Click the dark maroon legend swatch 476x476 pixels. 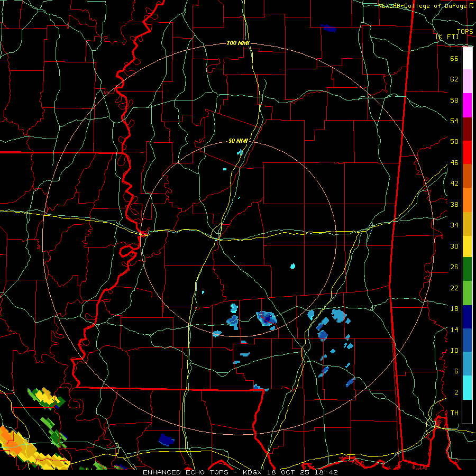tap(467, 129)
